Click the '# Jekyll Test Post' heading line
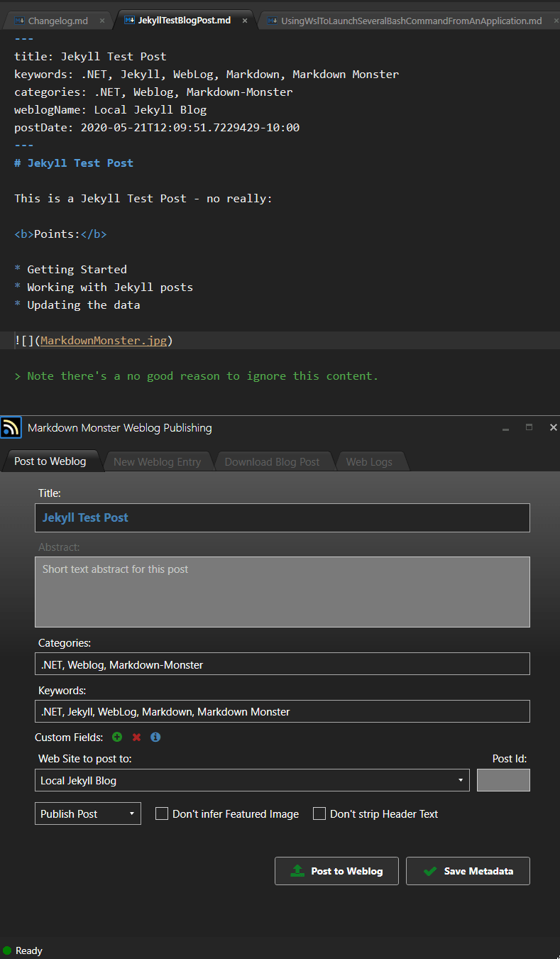 tap(74, 163)
